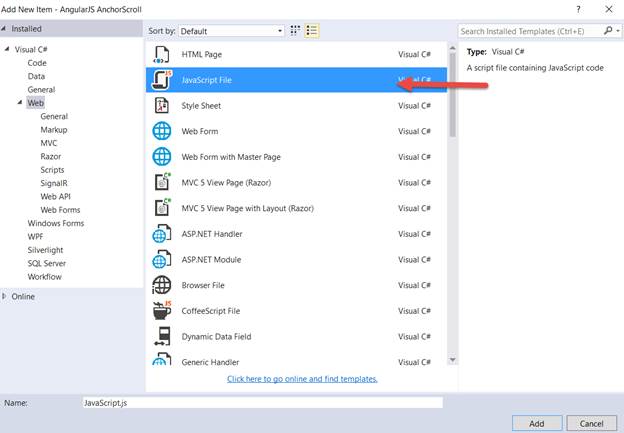
Task: Click the Generic Handler template name
Action: (211, 362)
